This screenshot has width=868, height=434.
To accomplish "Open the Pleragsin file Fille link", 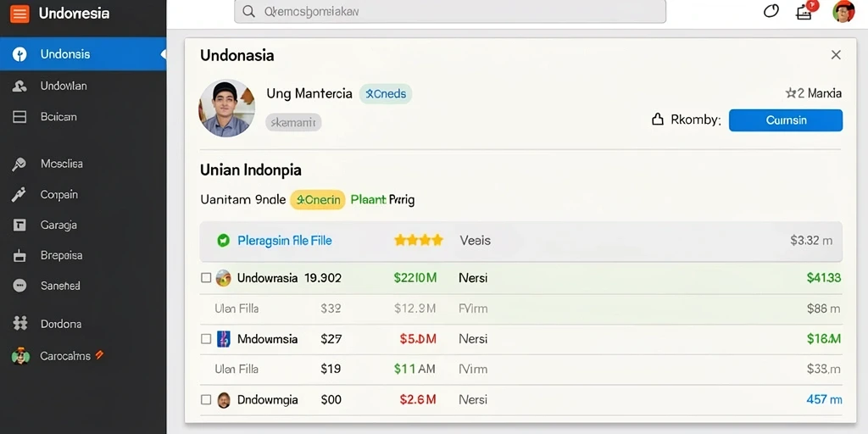I will point(285,240).
